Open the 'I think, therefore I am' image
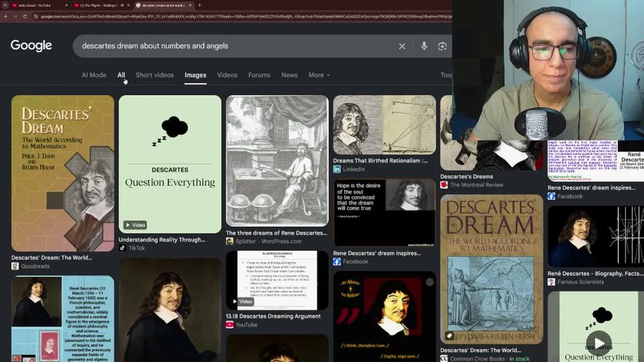 [384, 317]
